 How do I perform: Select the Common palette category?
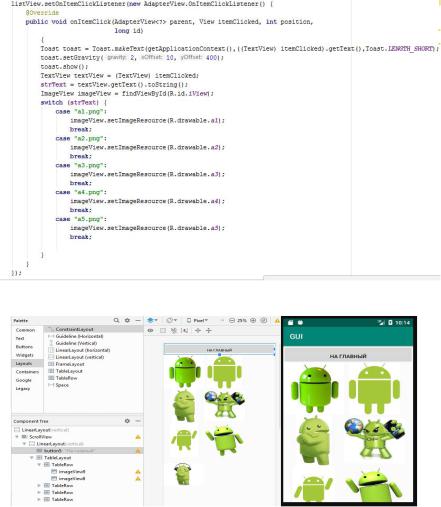tap(25, 330)
